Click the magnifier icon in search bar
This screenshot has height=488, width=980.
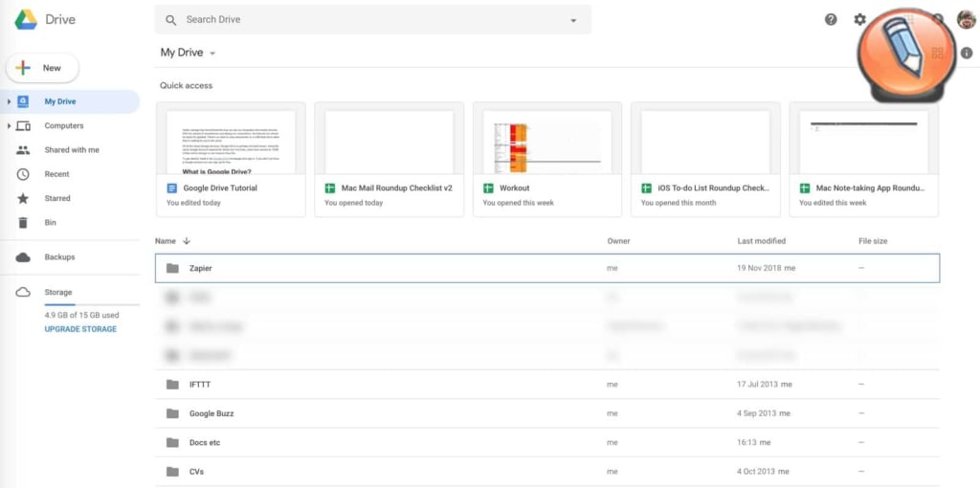(x=170, y=20)
